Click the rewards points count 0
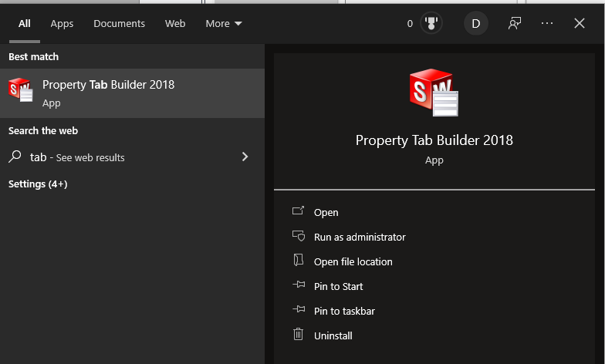Viewport: 605px width, 364px height. (410, 24)
